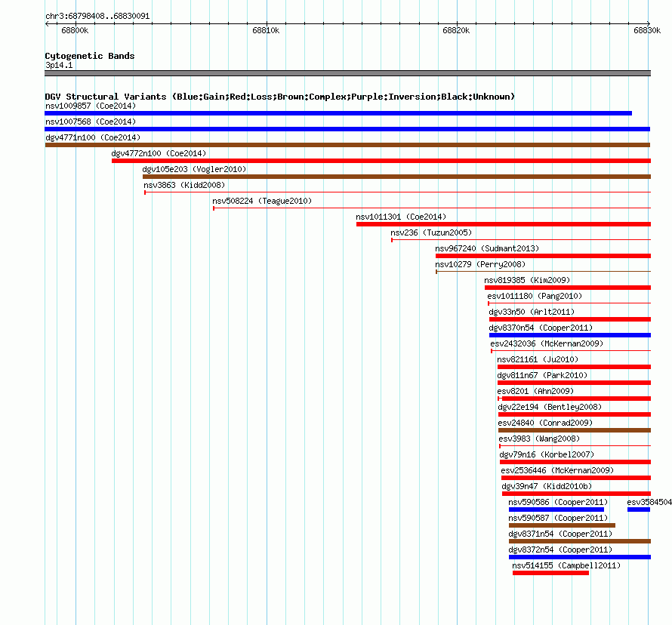The image size is (672, 625).
Task: Click the 68830k ruler tick label
Action: pos(647,30)
